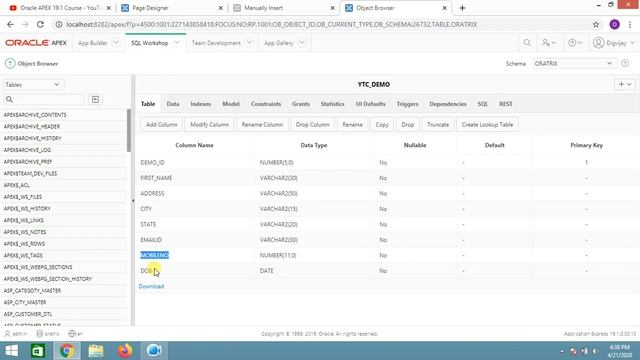Click the Drop table button
This screenshot has height=360, width=640.
pyautogui.click(x=407, y=124)
